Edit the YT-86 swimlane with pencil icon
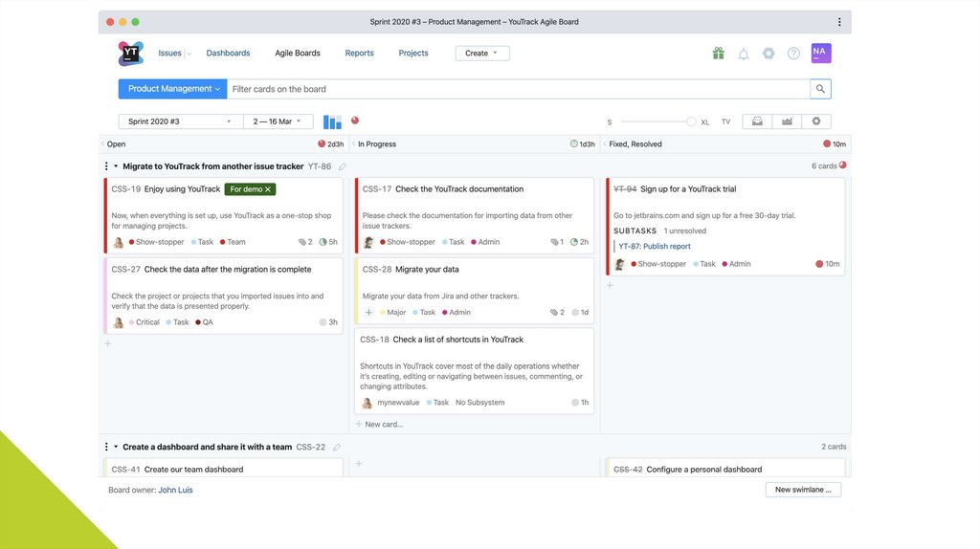Viewport: 980px width, 549px height. pos(343,166)
